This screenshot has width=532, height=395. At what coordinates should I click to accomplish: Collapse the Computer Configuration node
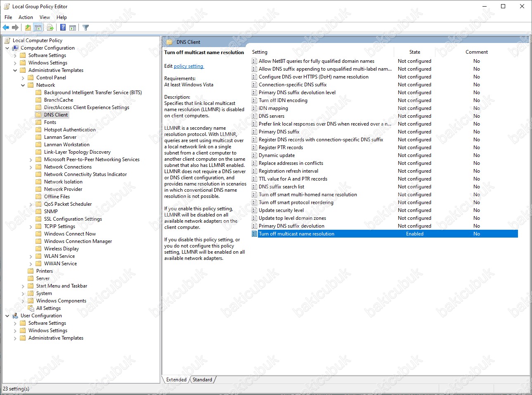(x=7, y=48)
